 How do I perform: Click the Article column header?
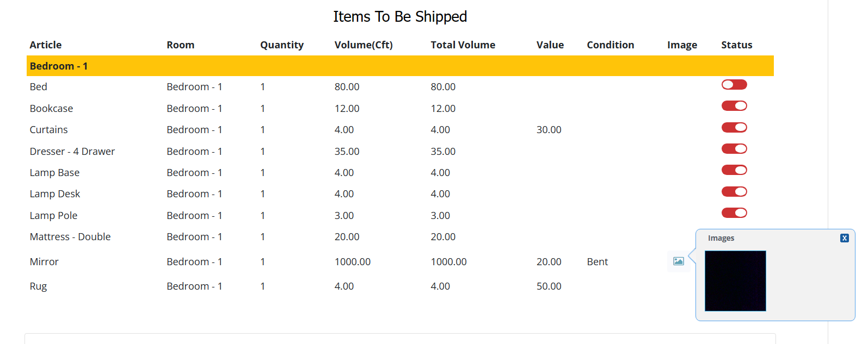(x=46, y=45)
